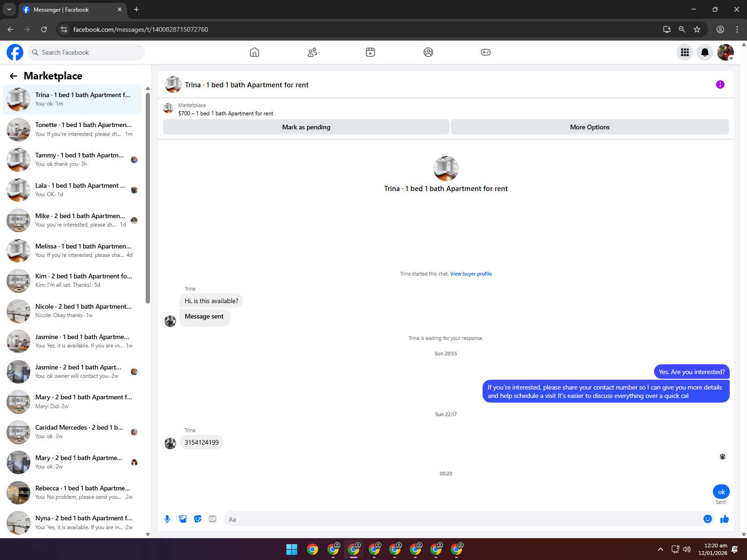The width and height of the screenshot is (747, 560).
Task: Open a new browser tab
Action: tap(136, 9)
